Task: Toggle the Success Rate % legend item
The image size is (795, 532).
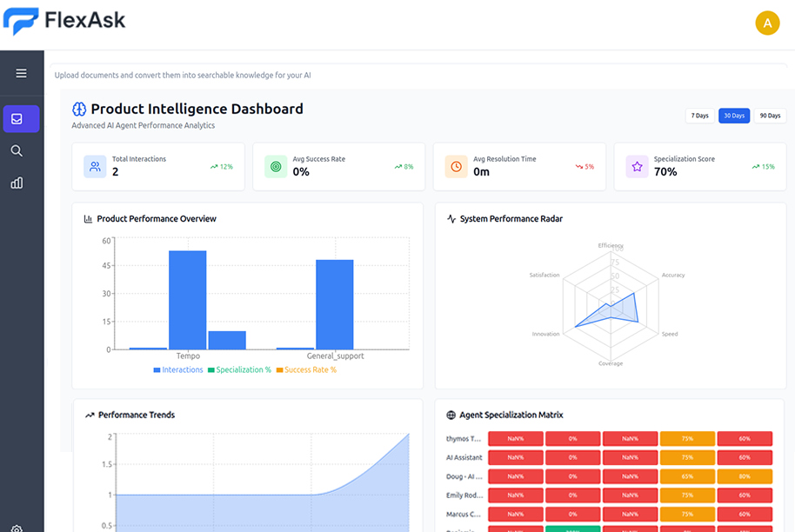Action: coord(306,369)
